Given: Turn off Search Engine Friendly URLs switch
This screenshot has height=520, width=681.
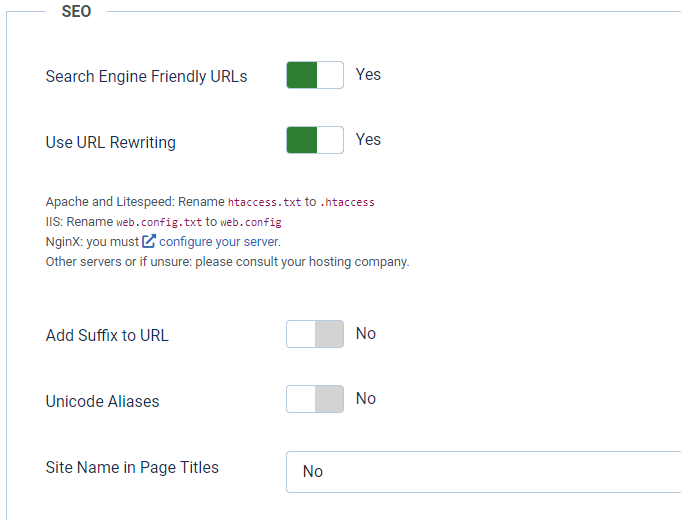Looking at the screenshot, I should [x=315, y=75].
